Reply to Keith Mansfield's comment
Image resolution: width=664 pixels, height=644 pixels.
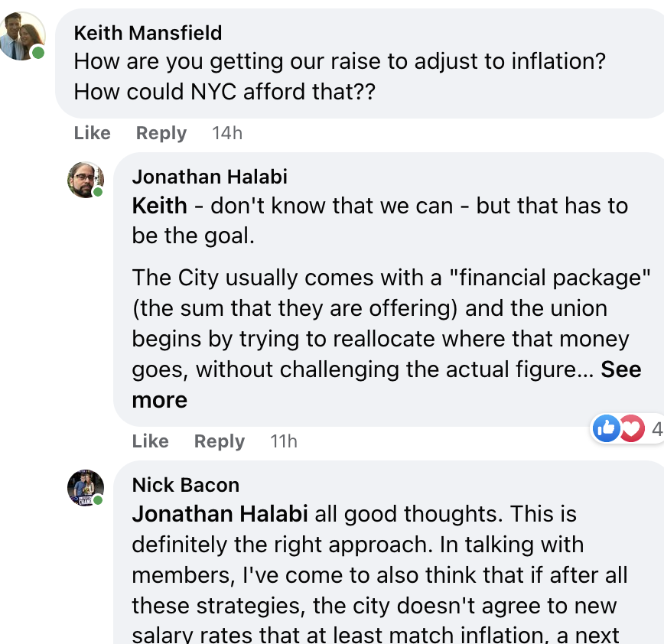coord(161,133)
